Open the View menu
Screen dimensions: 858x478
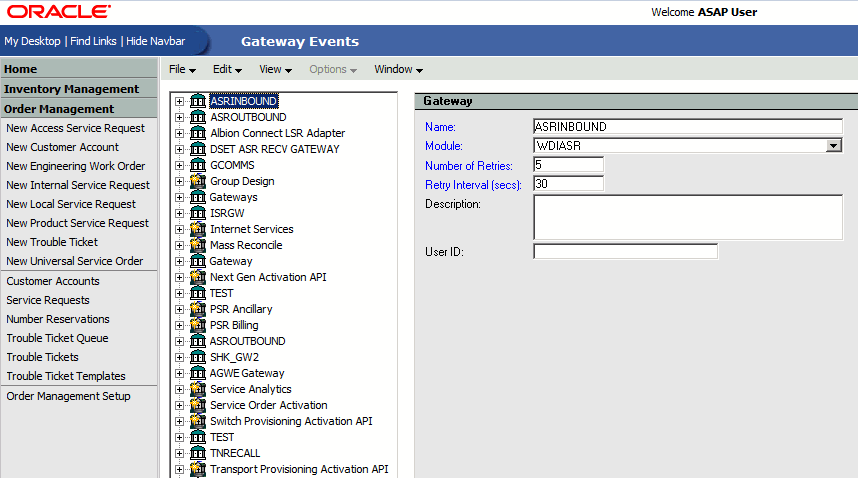(275, 69)
